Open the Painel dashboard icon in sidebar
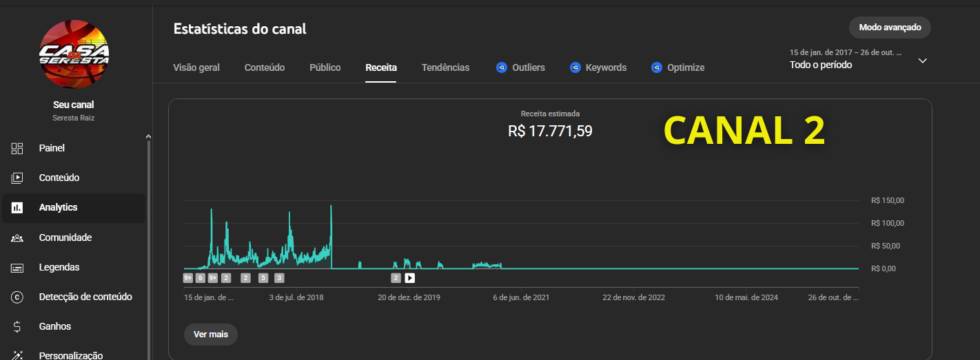 click(17, 148)
